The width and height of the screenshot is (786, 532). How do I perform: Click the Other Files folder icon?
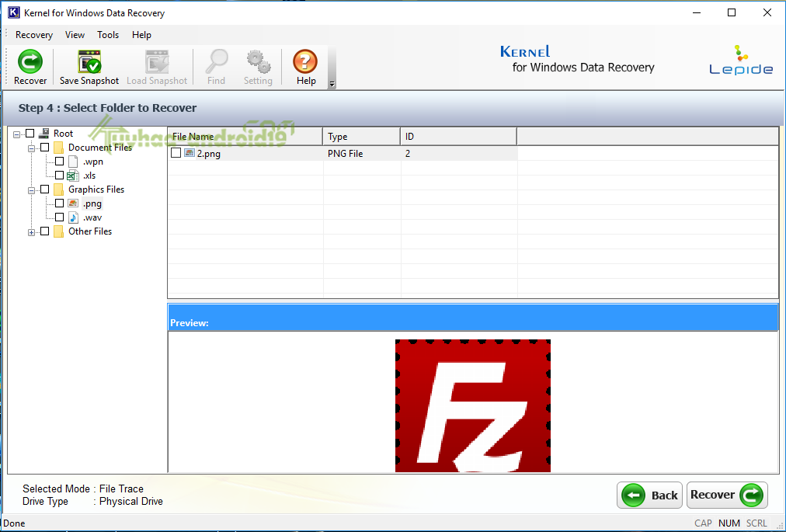[59, 231]
